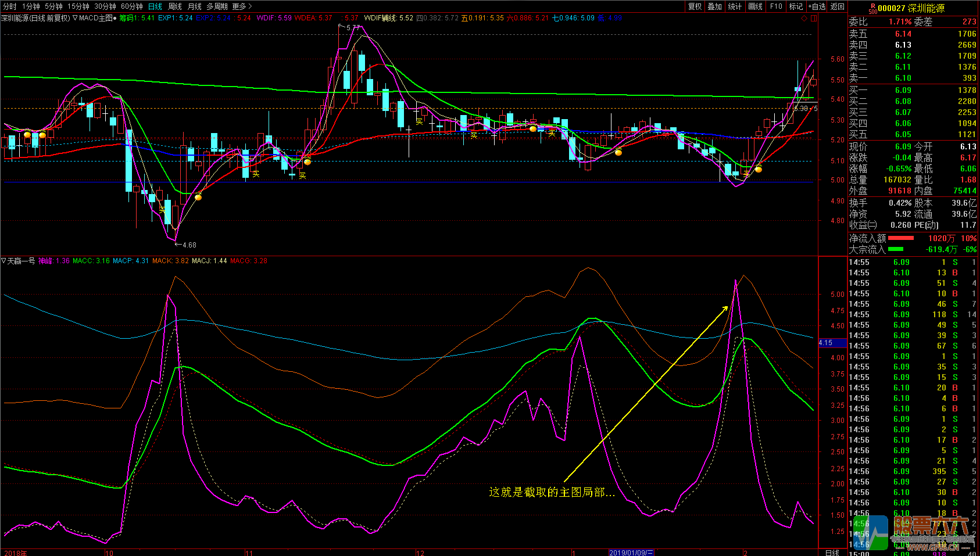Click the gold ball marker near 4.68 low
The image size is (980, 556).
(x=198, y=198)
